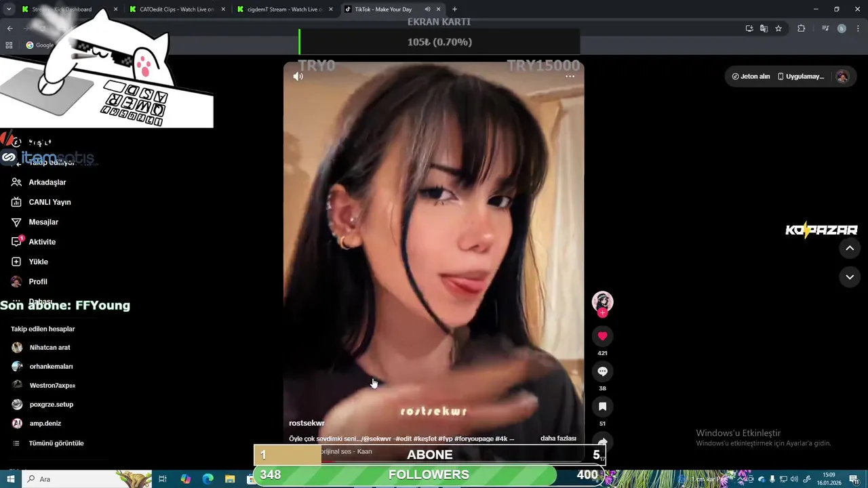Open the apps grid in bookmarks bar
Viewport: 868px width, 488px height.
pyautogui.click(x=9, y=45)
